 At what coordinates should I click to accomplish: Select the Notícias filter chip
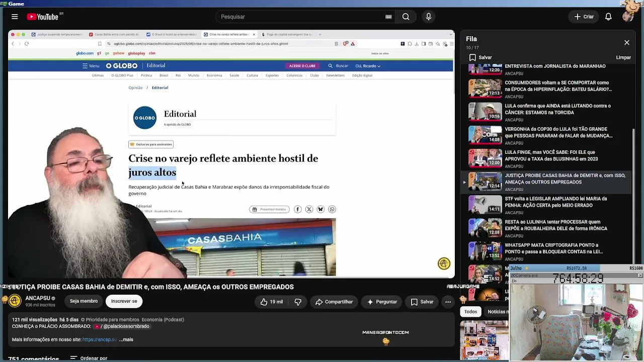click(497, 312)
